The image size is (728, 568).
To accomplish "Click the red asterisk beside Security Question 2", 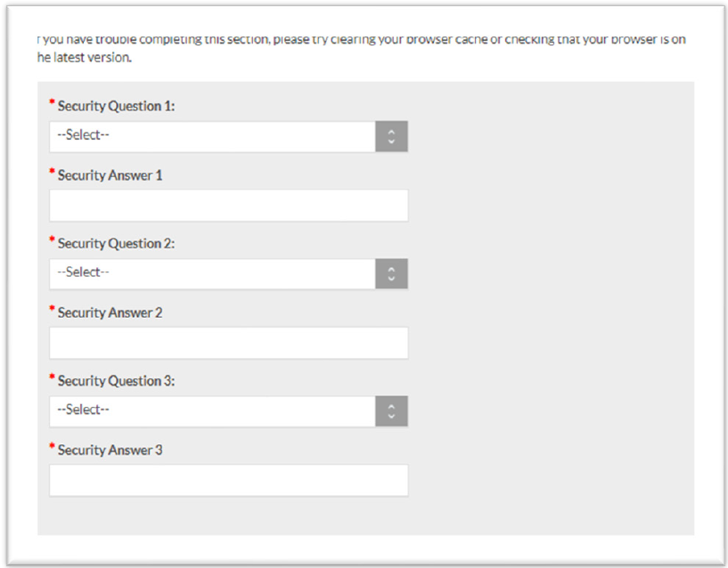I will click(52, 240).
